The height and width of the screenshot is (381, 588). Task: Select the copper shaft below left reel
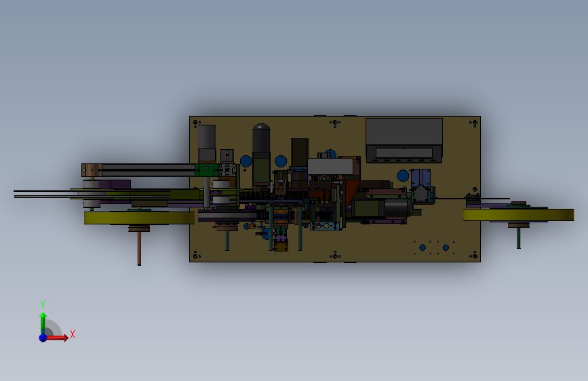[x=139, y=248]
